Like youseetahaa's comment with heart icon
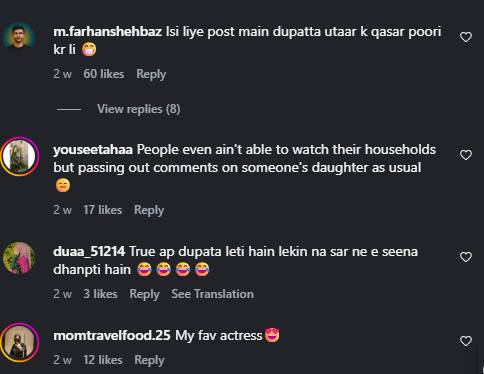484x374 pixels. coord(466,155)
